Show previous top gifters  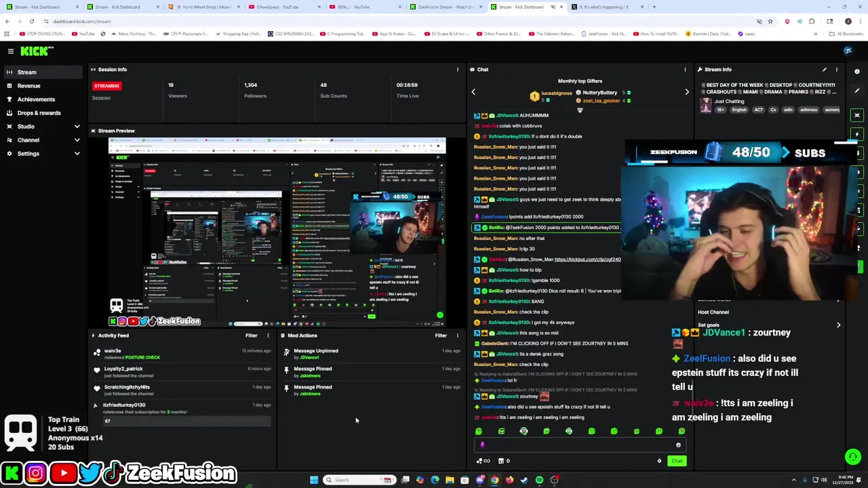pos(473,91)
